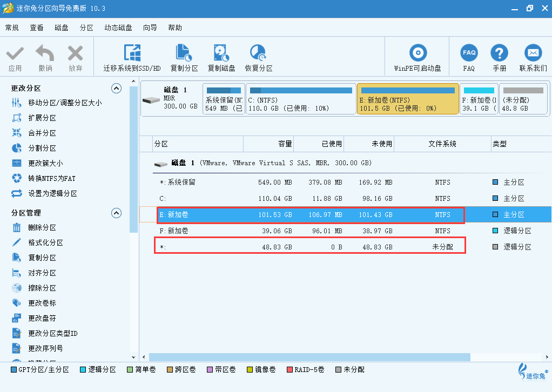
Task: Sort by 类型 column header
Action: coord(521,144)
